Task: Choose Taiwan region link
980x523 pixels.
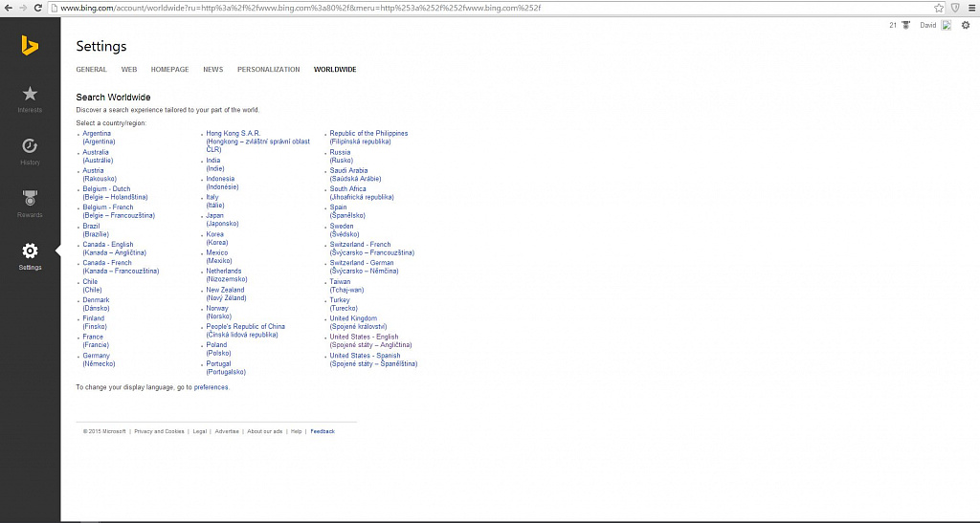Action: [x=346, y=285]
